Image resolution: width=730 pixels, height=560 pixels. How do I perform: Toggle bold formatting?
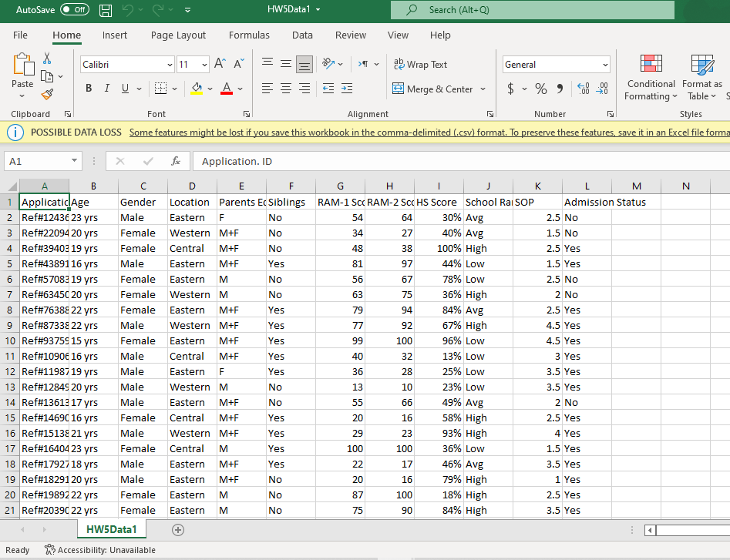(89, 89)
